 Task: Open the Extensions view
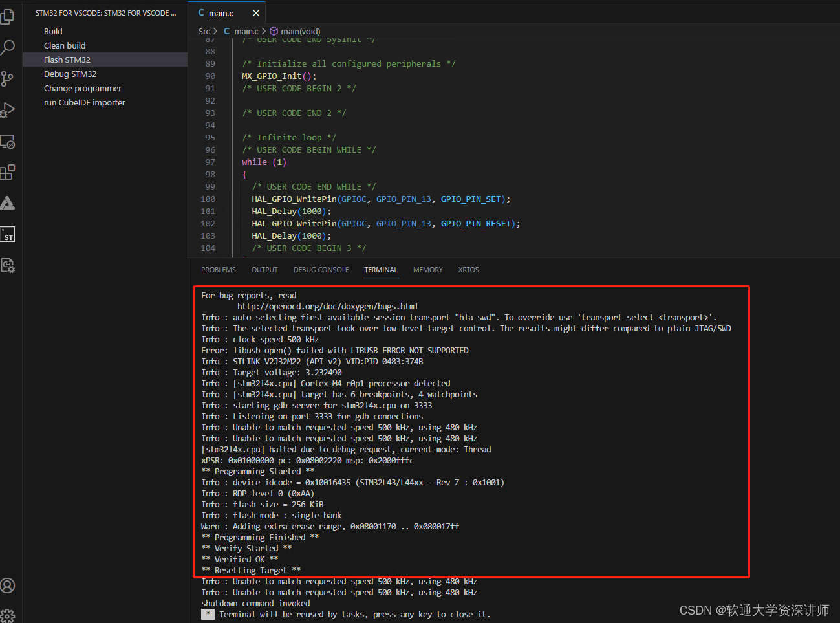8,172
